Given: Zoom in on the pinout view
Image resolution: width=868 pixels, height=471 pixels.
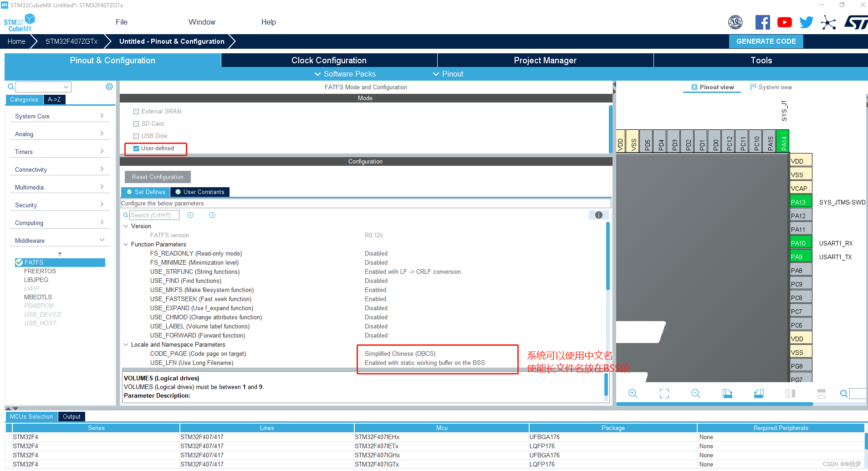Looking at the screenshot, I should 633,394.
